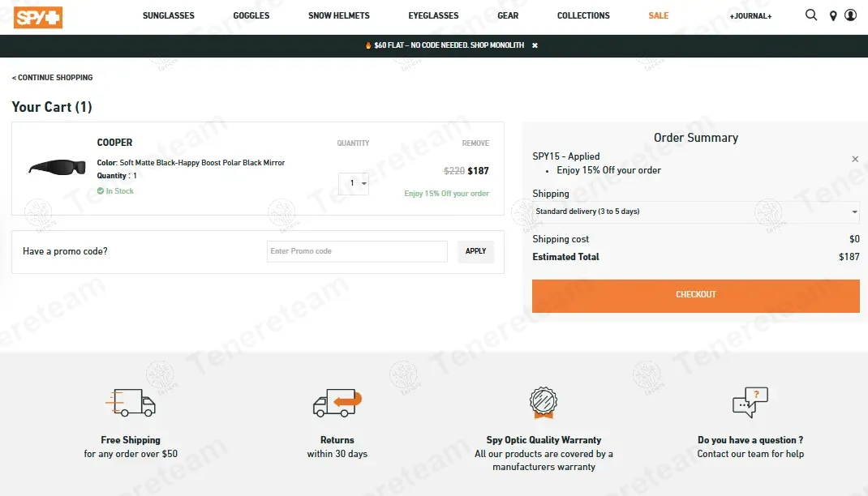
Task: Expand the quantity dropdown for Cooper
Action: click(x=354, y=183)
